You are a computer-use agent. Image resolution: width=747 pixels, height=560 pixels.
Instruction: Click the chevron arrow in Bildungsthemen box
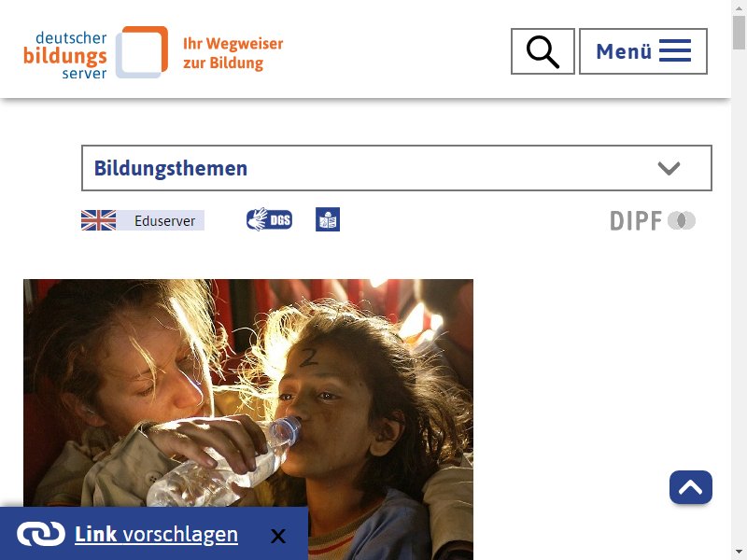(x=669, y=168)
